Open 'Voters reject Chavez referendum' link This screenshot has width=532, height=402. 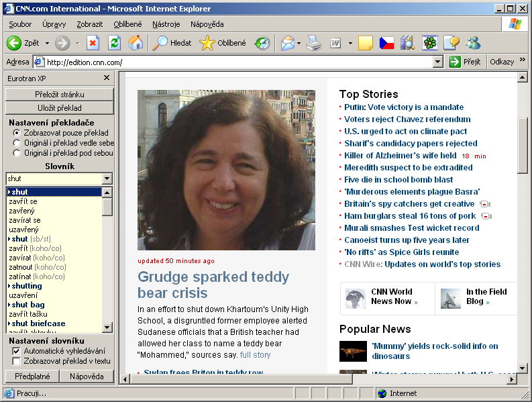(407, 119)
